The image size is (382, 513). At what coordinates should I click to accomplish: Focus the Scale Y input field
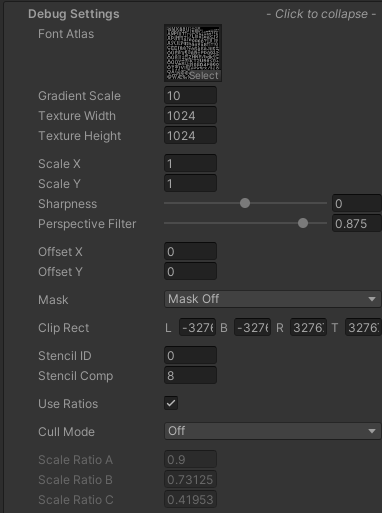190,184
